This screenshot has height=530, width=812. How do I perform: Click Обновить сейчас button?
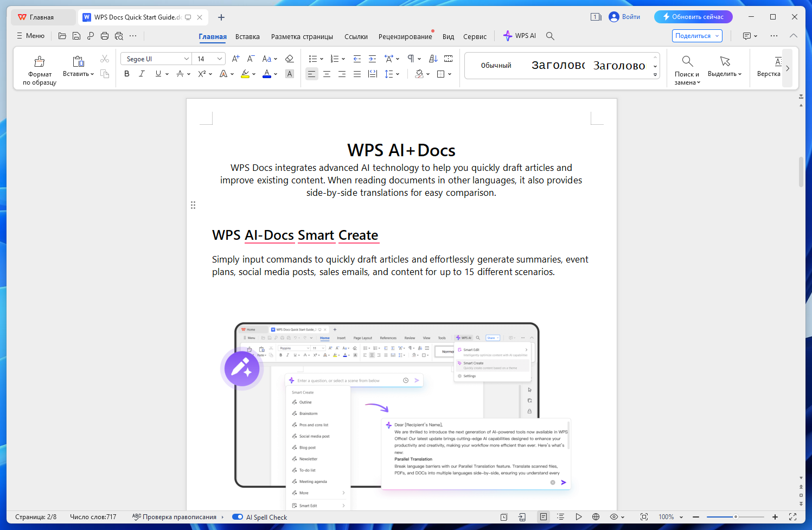693,17
